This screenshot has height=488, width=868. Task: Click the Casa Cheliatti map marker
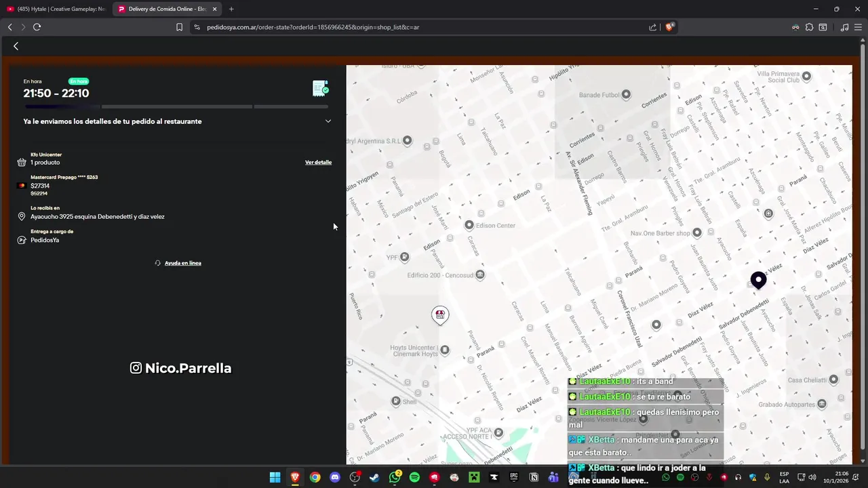pyautogui.click(x=833, y=380)
